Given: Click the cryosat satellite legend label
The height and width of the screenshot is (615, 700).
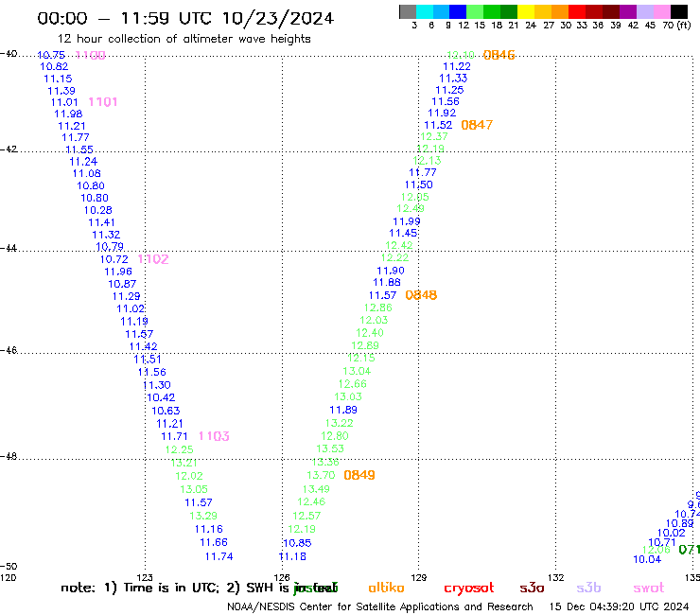Looking at the screenshot, I should pos(469,589).
